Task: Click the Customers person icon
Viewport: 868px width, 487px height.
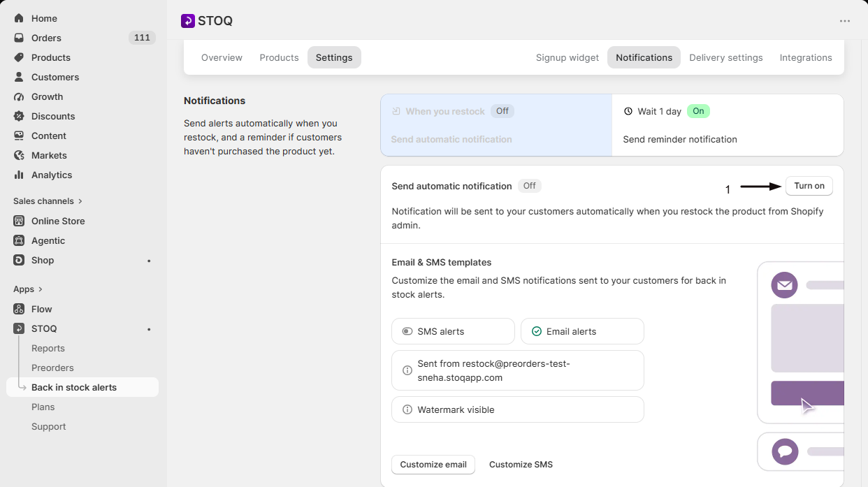Action: coord(19,77)
